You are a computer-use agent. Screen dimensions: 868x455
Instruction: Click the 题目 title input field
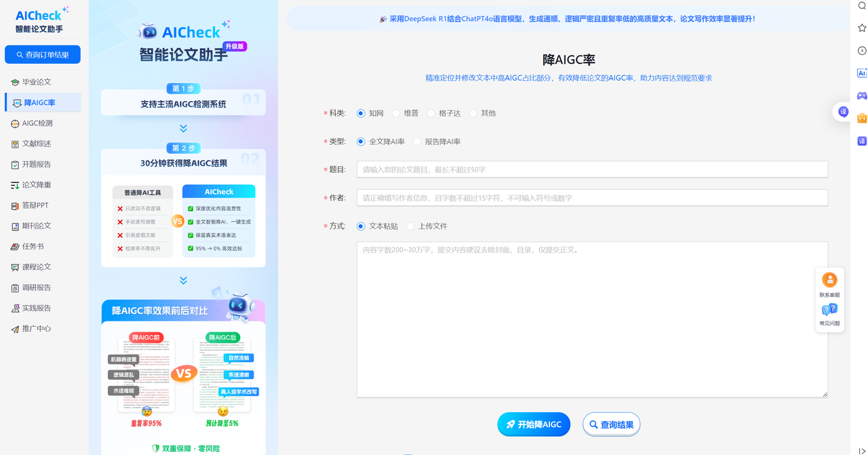click(x=592, y=170)
